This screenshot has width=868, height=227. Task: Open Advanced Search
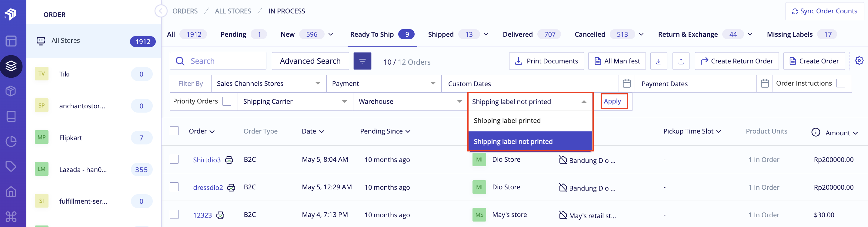310,61
